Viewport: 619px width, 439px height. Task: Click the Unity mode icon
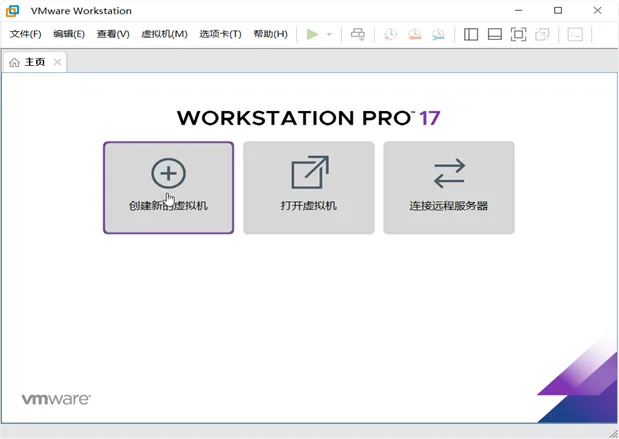(542, 34)
